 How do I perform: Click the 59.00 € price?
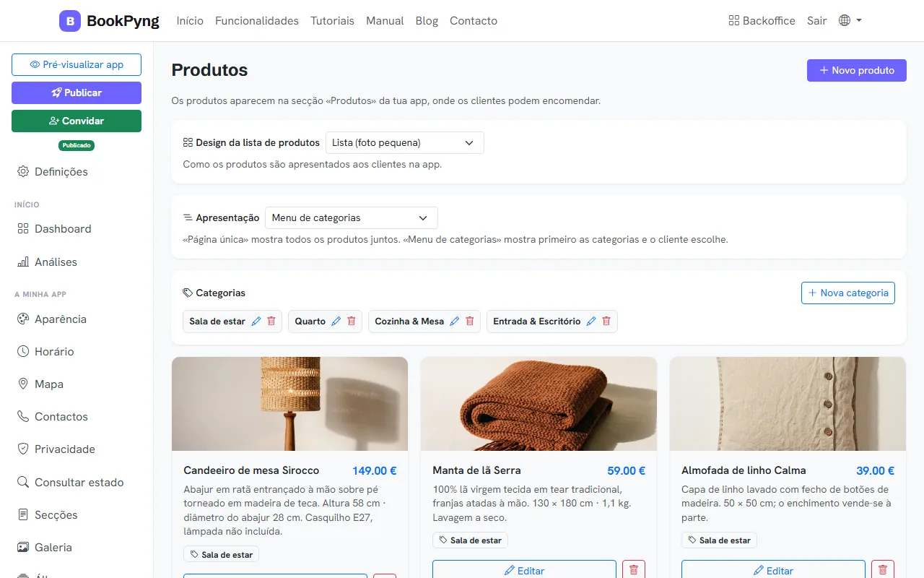(626, 470)
